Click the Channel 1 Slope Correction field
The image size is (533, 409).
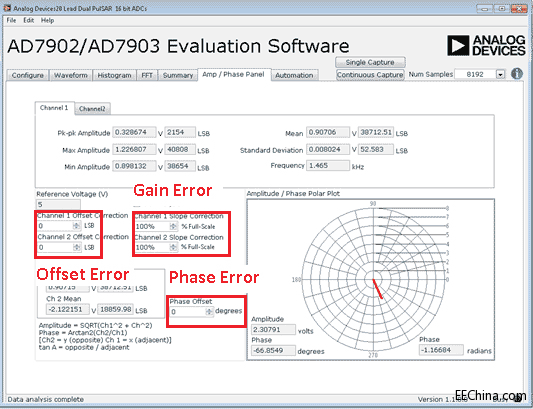[x=152, y=226]
